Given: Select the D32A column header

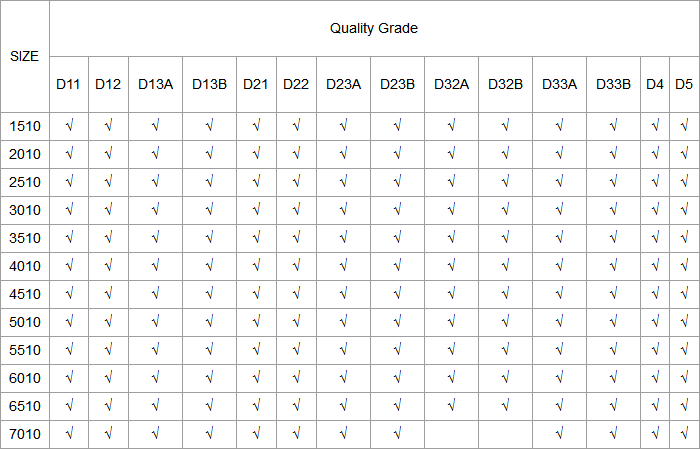Looking at the screenshot, I should click(x=451, y=84).
